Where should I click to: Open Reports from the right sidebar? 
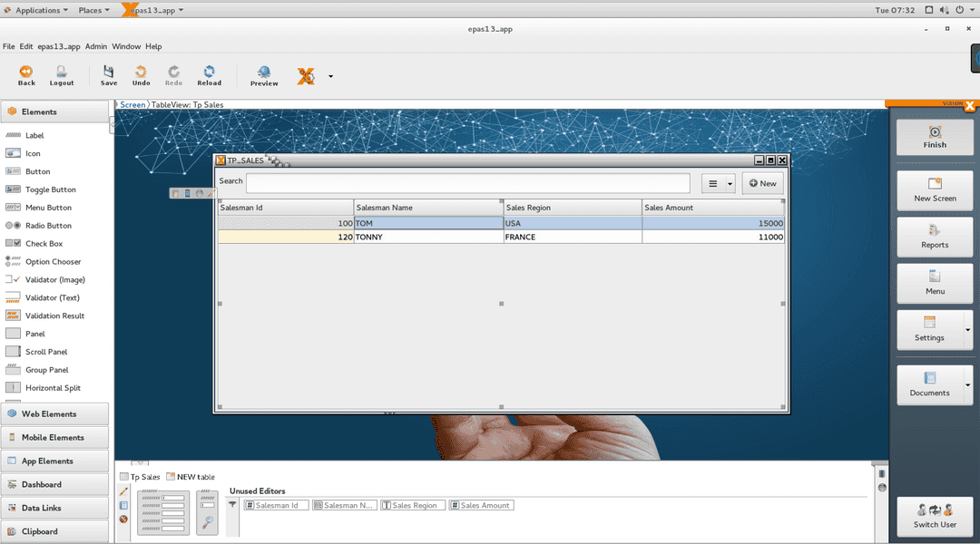935,237
